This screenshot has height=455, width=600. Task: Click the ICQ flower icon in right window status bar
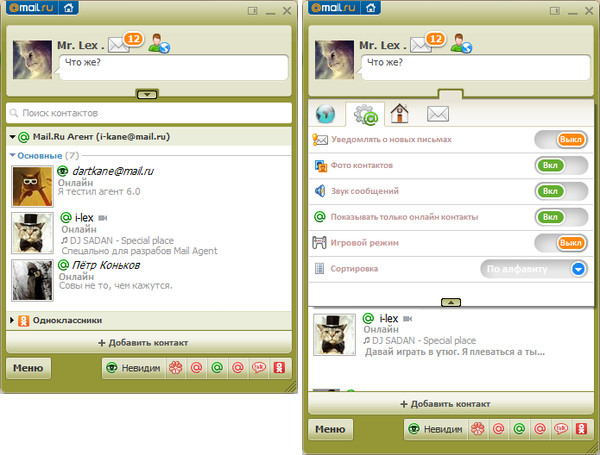(478, 429)
